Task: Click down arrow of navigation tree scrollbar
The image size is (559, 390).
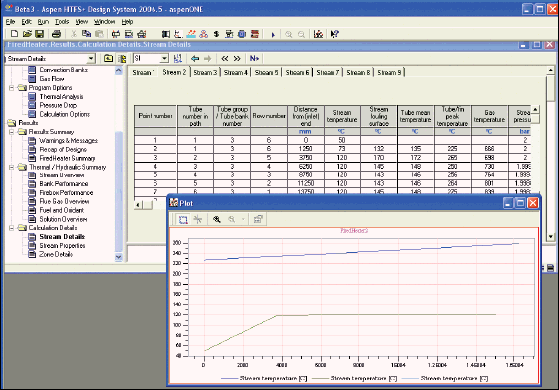Action: pyautogui.click(x=119, y=257)
